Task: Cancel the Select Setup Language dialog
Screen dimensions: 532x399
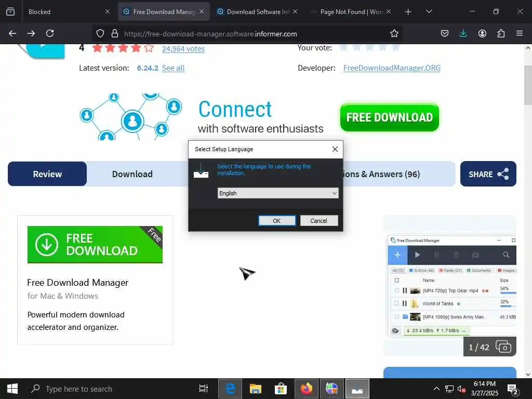Action: coord(319,220)
